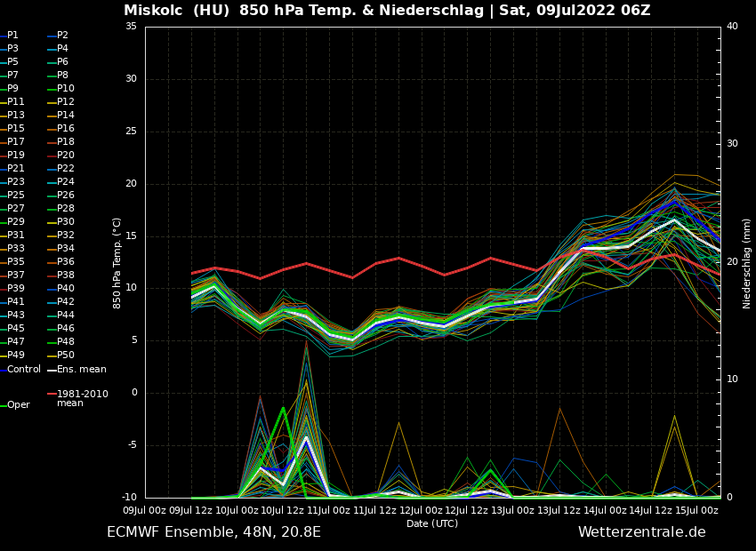
Task: Open the Wetterzentrale.de link
Action: tap(641, 532)
